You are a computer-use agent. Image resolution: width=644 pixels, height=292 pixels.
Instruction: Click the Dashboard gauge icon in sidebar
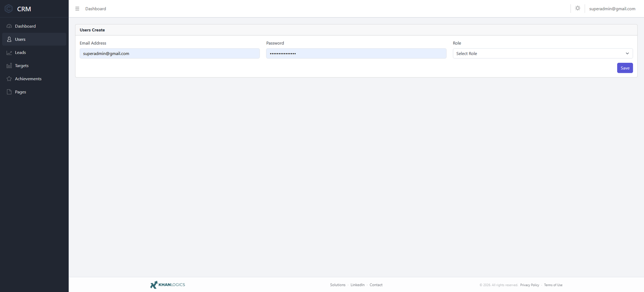click(x=9, y=26)
